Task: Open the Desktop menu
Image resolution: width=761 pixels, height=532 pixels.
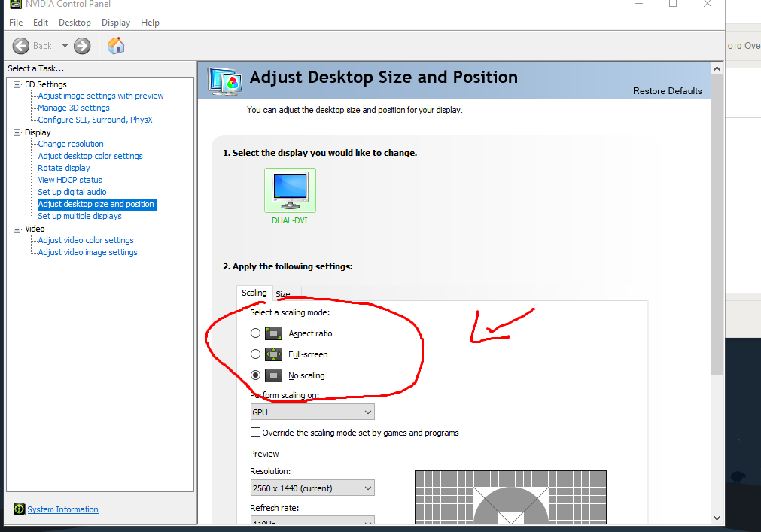Action: [x=75, y=23]
